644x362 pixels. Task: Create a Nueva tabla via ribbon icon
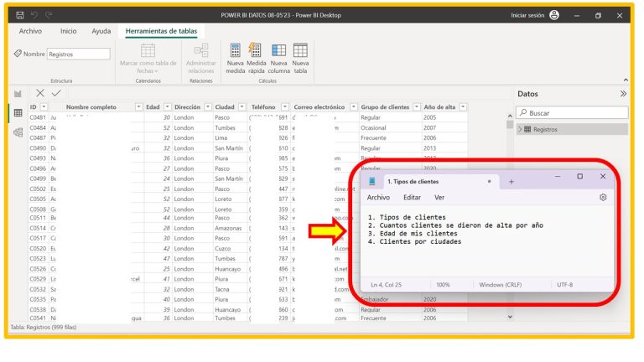click(300, 52)
